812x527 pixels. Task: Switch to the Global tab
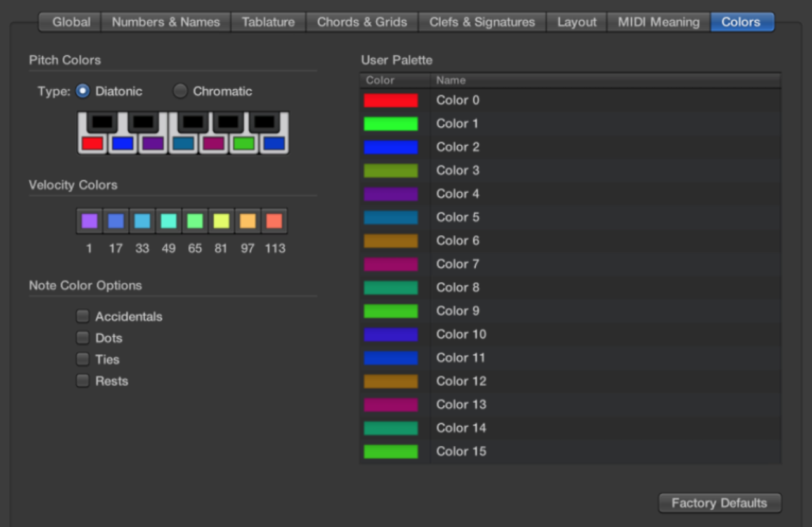point(69,22)
